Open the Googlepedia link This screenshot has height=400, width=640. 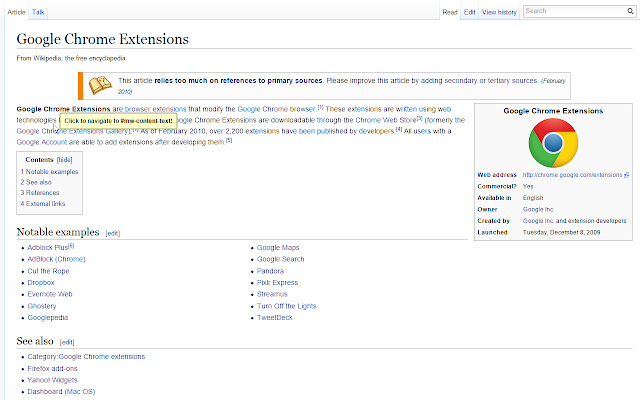click(48, 318)
